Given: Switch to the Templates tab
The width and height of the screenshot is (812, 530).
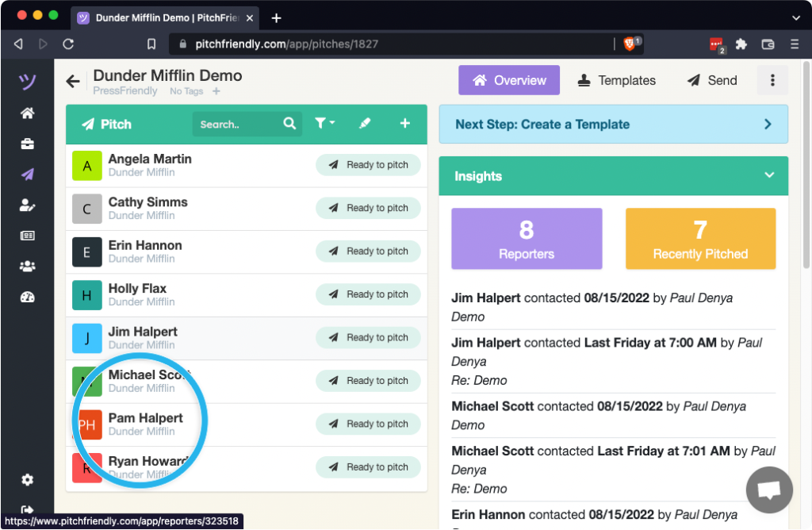Looking at the screenshot, I should click(x=616, y=80).
